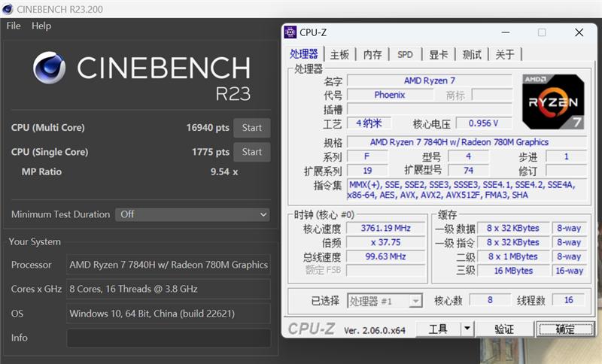Click the thread count value 16
Screen dimensions: 602x364
(569, 300)
